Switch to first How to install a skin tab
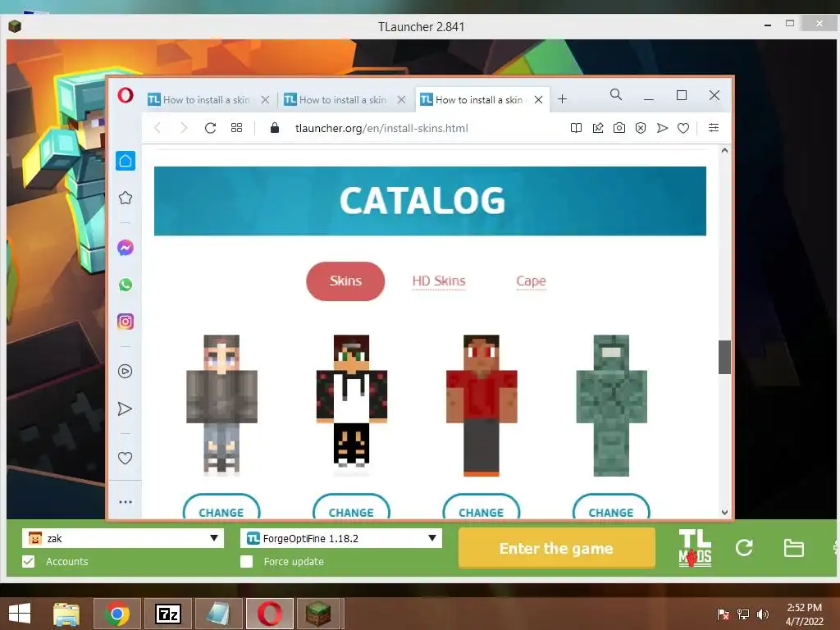Image resolution: width=840 pixels, height=630 pixels. coord(206,99)
